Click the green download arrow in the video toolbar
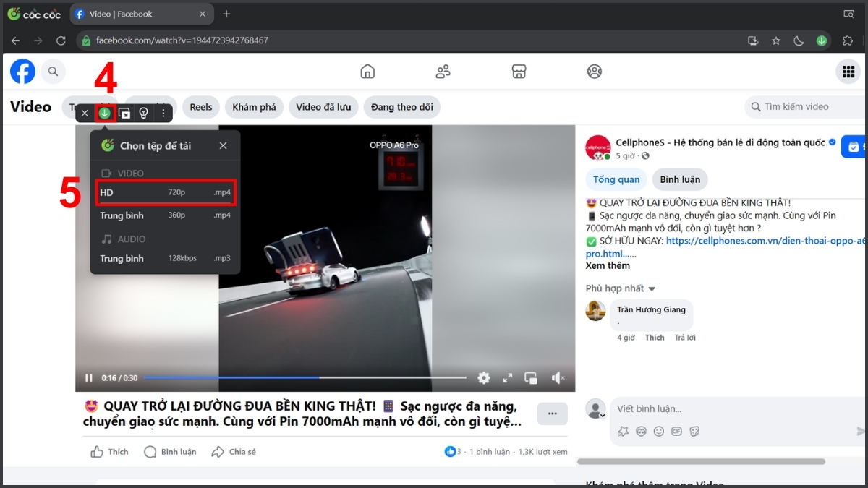Image resolution: width=868 pixels, height=488 pixels. pyautogui.click(x=105, y=113)
